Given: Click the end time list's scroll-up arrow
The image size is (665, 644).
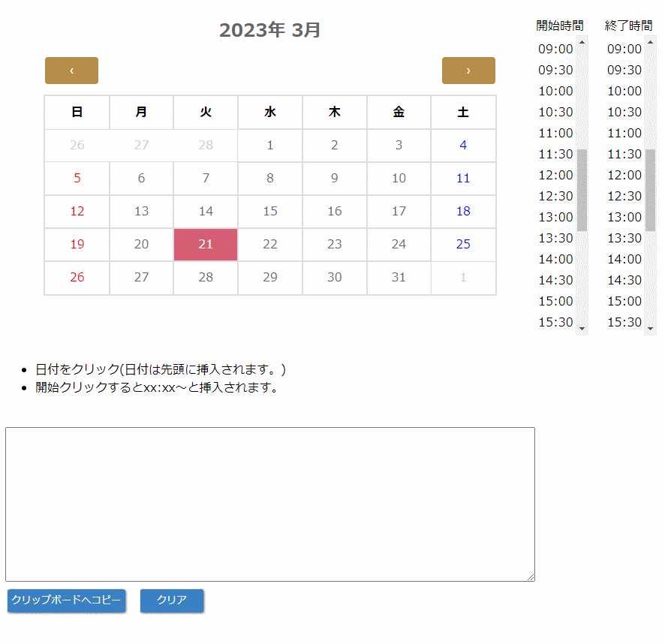Looking at the screenshot, I should pos(650,42).
